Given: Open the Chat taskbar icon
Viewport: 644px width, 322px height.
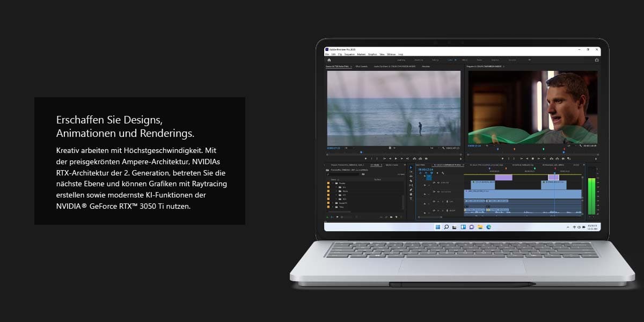Looking at the screenshot, I should tap(472, 227).
